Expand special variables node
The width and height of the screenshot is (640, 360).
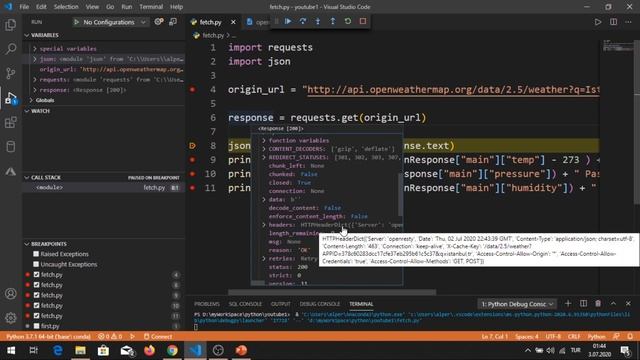click(x=35, y=49)
